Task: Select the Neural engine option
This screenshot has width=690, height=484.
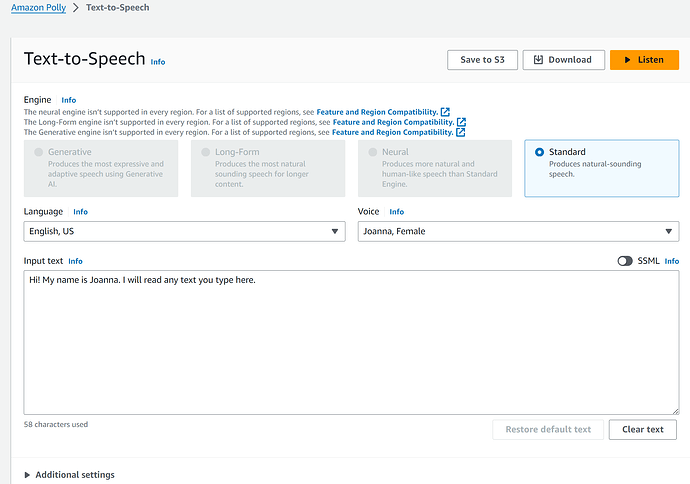Action: 373,153
